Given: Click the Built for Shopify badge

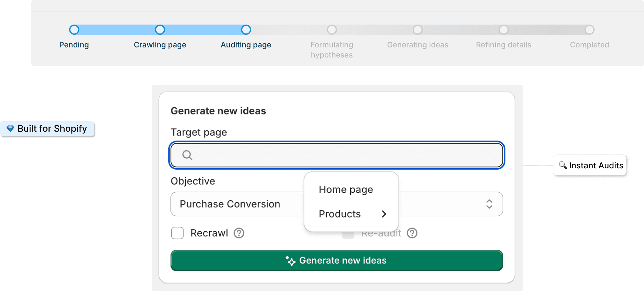Looking at the screenshot, I should 47,129.
